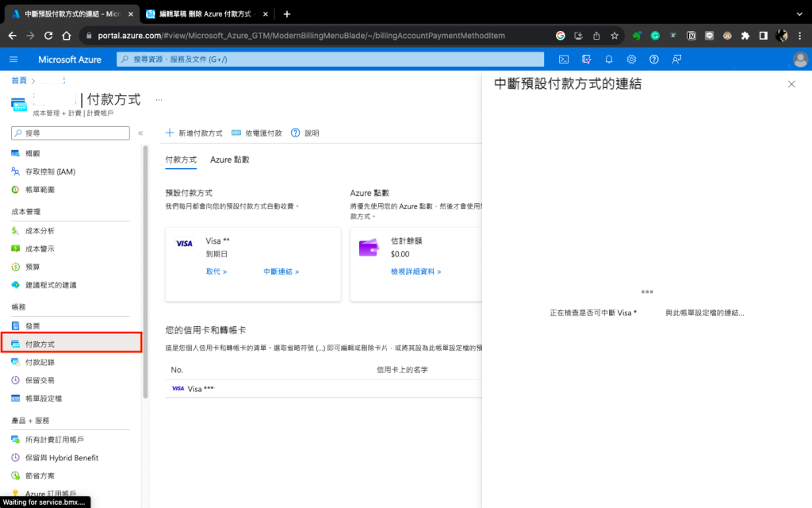Open portal settings gear
The height and width of the screenshot is (508, 812).
click(631, 59)
